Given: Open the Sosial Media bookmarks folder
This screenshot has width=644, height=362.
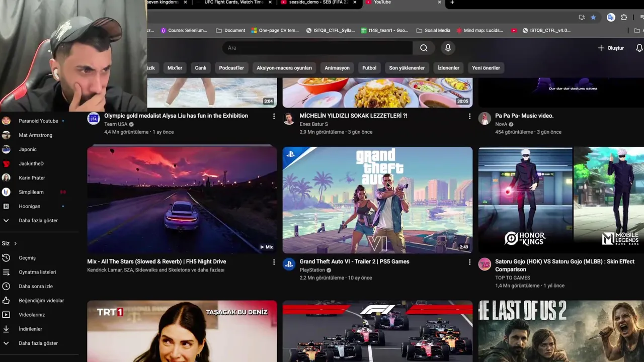Looking at the screenshot, I should pyautogui.click(x=433, y=30).
